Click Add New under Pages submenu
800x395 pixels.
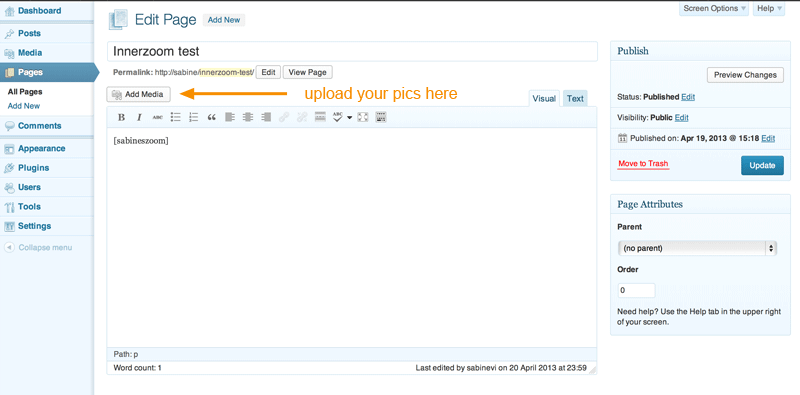click(x=23, y=106)
